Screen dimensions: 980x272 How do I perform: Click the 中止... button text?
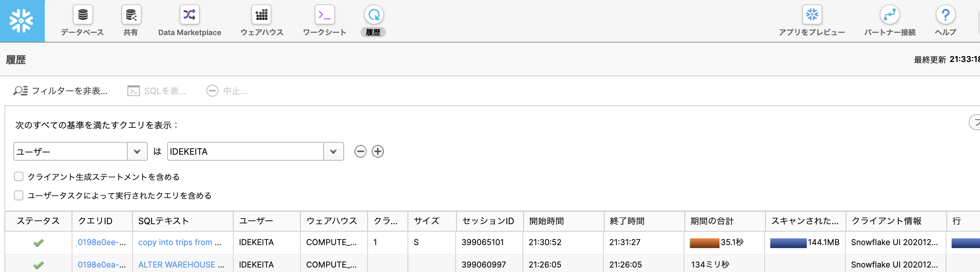coord(235,91)
